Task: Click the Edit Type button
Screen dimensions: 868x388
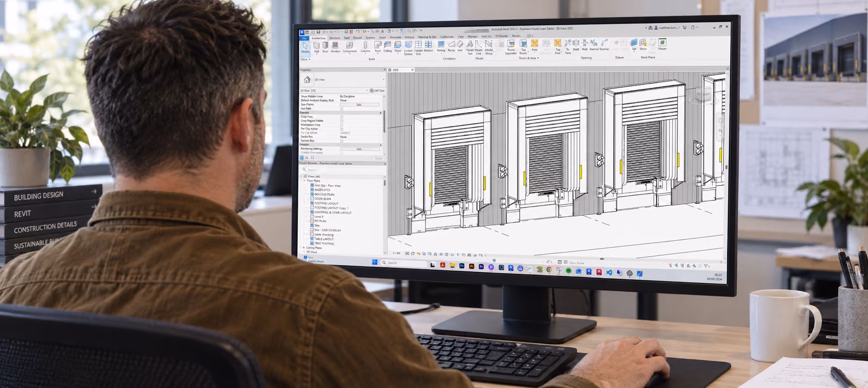Action: 377,91
